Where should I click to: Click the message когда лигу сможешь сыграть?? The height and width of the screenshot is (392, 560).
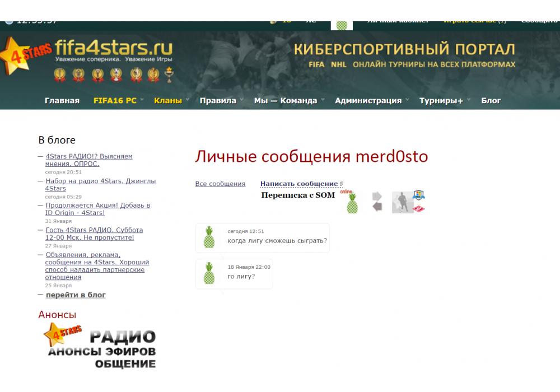point(277,241)
